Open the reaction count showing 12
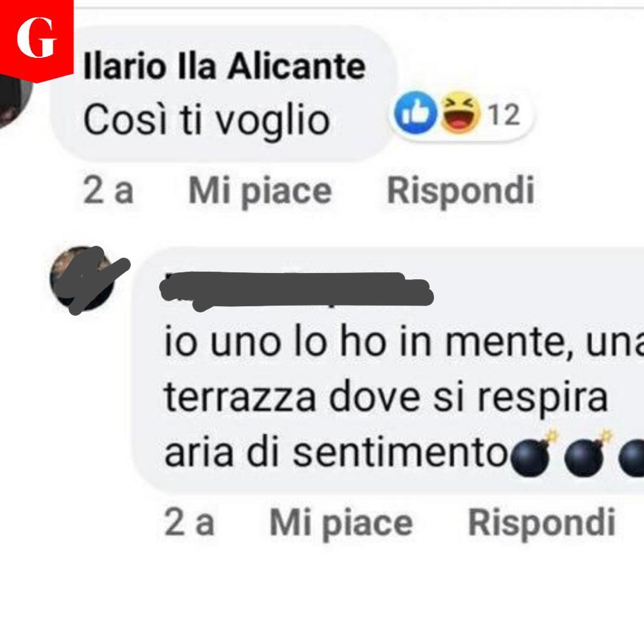644x644 pixels. tap(504, 114)
